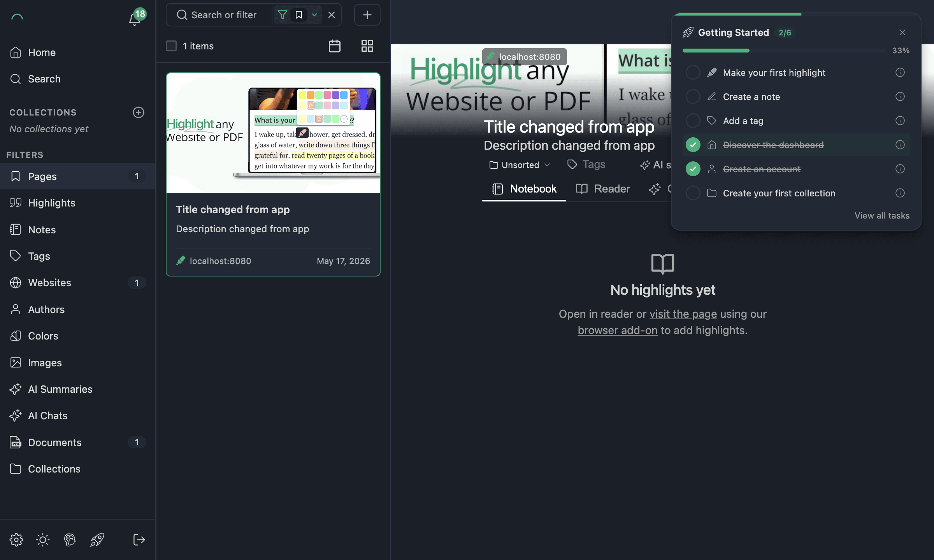The height and width of the screenshot is (560, 934).
Task: Open Home in the sidebar
Action: 78,52
